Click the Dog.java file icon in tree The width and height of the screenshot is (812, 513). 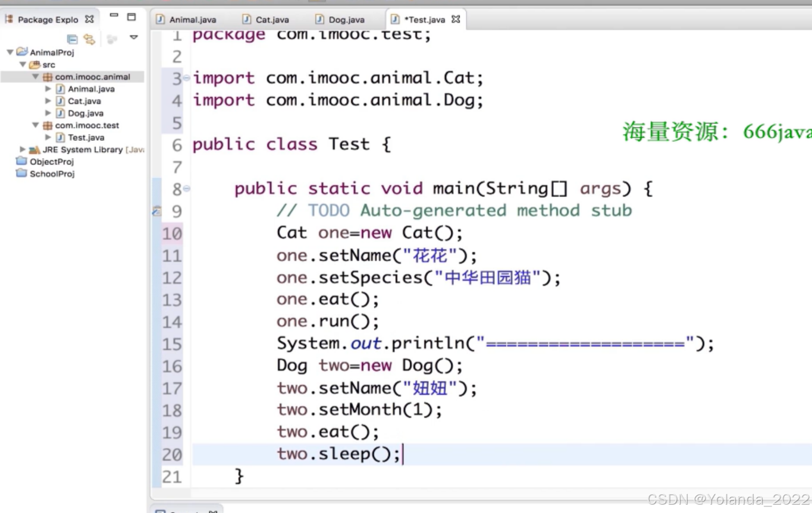[x=60, y=113]
